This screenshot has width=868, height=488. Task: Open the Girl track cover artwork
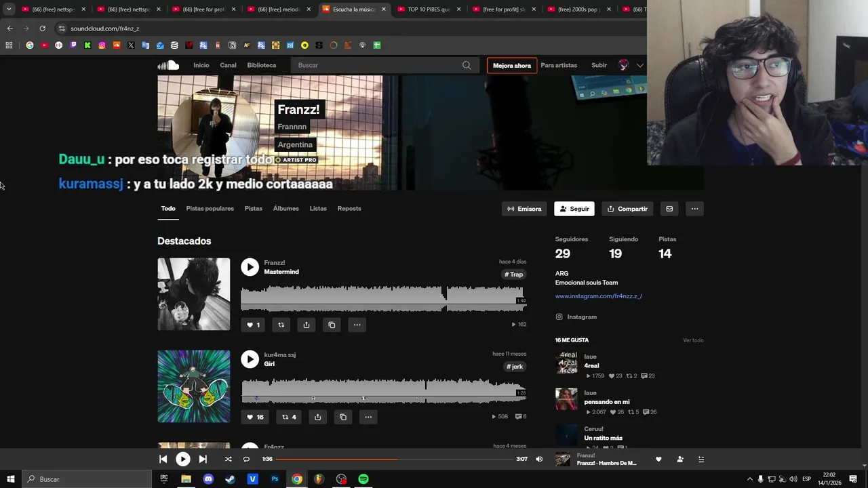194,386
